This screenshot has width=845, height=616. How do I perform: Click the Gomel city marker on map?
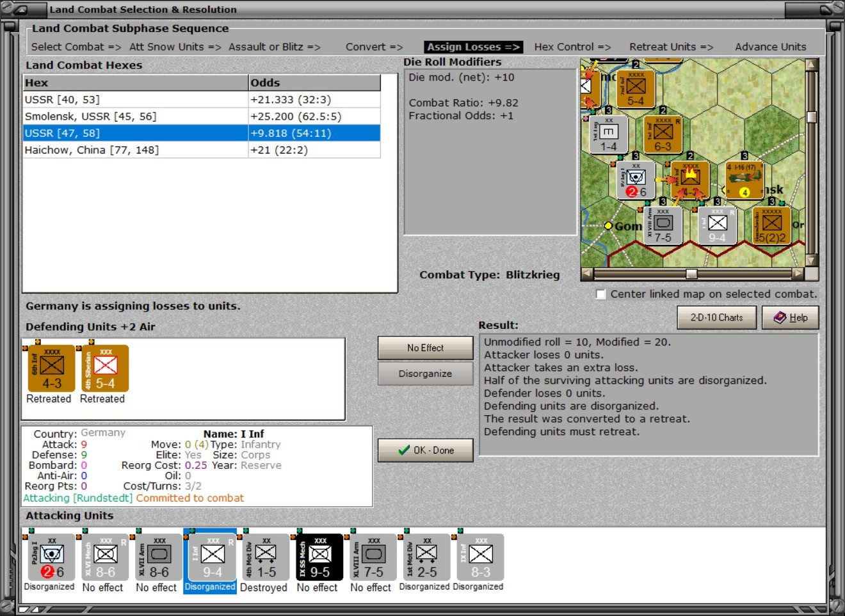point(609,226)
